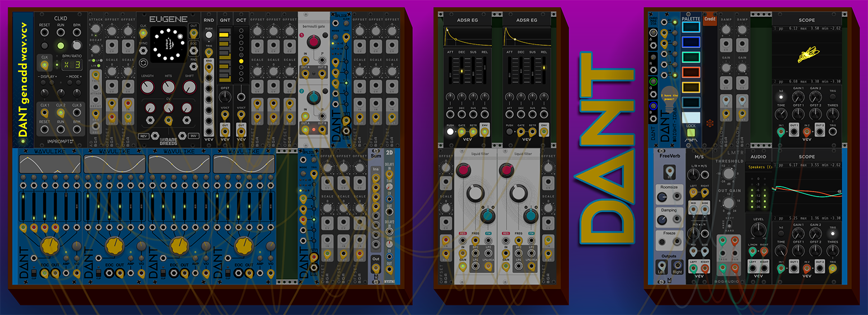The height and width of the screenshot is (315, 868).
Task: Click the OFST knob on QNT module
Action: coord(225,97)
